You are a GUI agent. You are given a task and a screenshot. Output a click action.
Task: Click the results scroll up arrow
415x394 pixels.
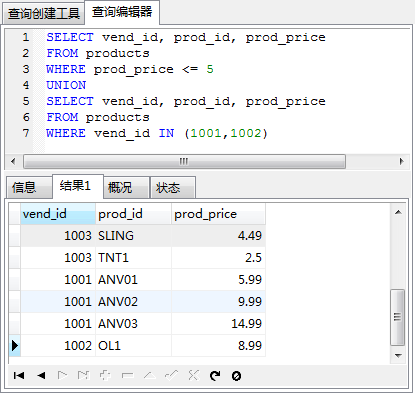398,212
